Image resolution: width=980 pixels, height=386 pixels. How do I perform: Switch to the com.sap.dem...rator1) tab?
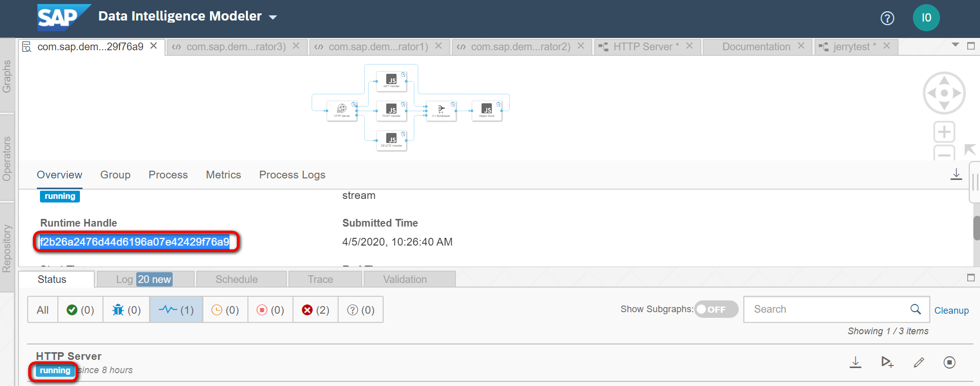378,47
